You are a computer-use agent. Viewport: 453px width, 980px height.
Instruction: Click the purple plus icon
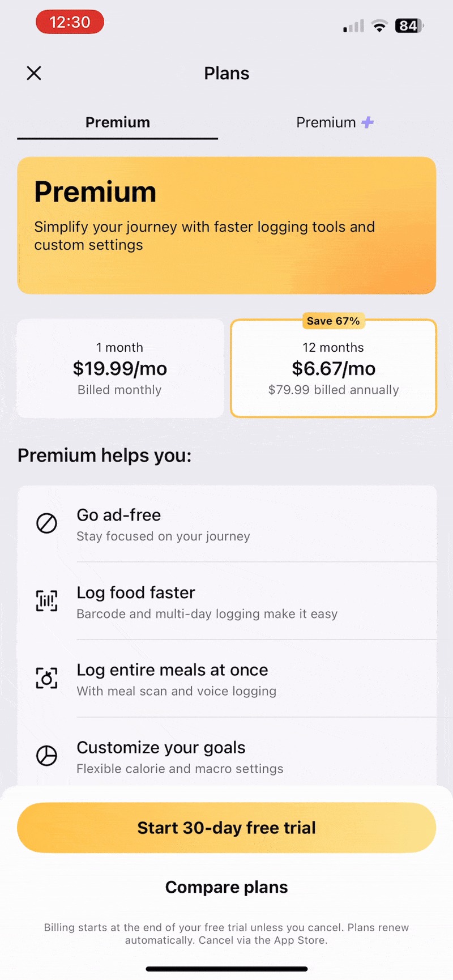(x=367, y=122)
